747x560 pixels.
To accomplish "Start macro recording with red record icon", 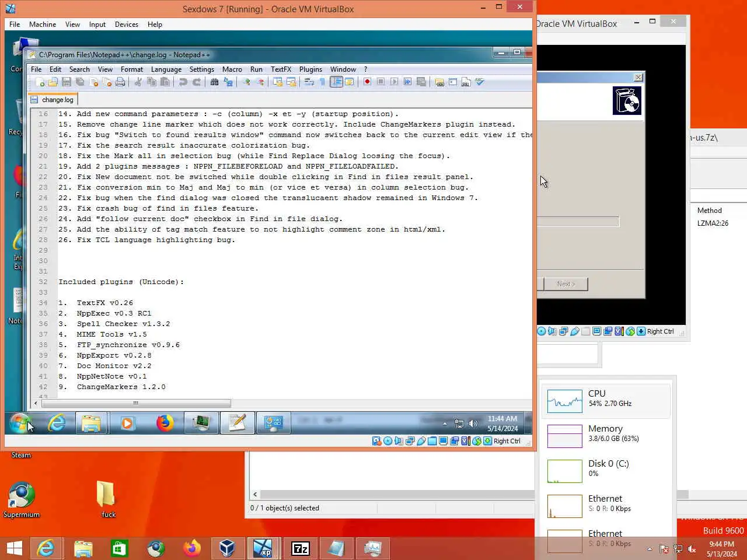I will pyautogui.click(x=367, y=82).
